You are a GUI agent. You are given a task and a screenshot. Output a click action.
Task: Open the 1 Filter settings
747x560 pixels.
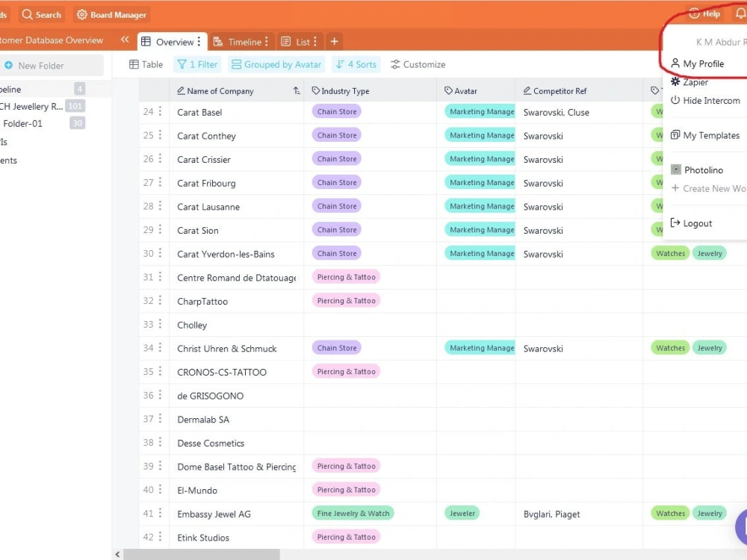click(x=197, y=64)
